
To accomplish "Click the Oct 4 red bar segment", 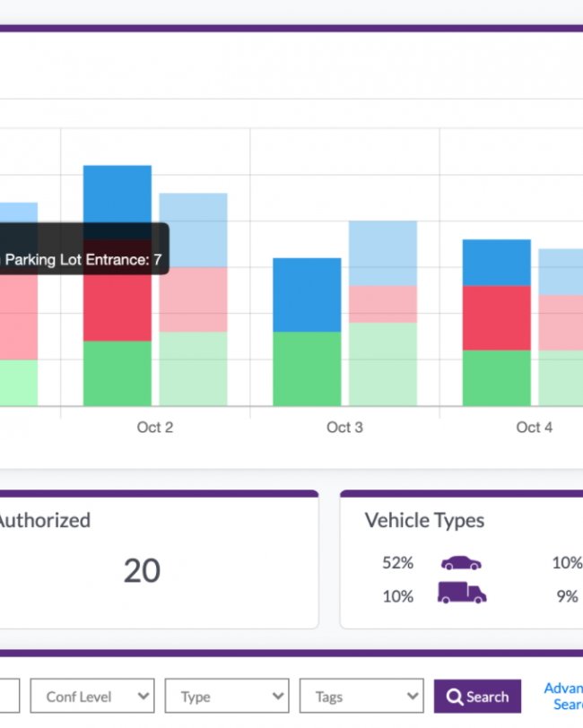I will (x=496, y=318).
